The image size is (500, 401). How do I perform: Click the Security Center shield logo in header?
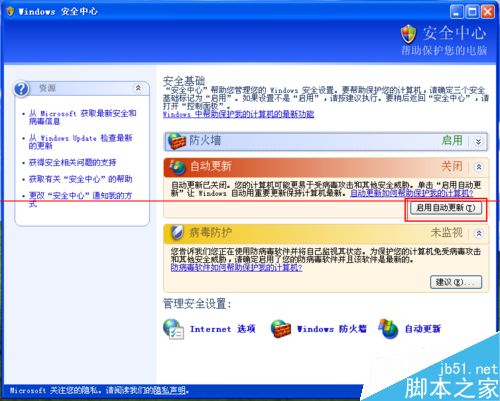click(x=408, y=34)
